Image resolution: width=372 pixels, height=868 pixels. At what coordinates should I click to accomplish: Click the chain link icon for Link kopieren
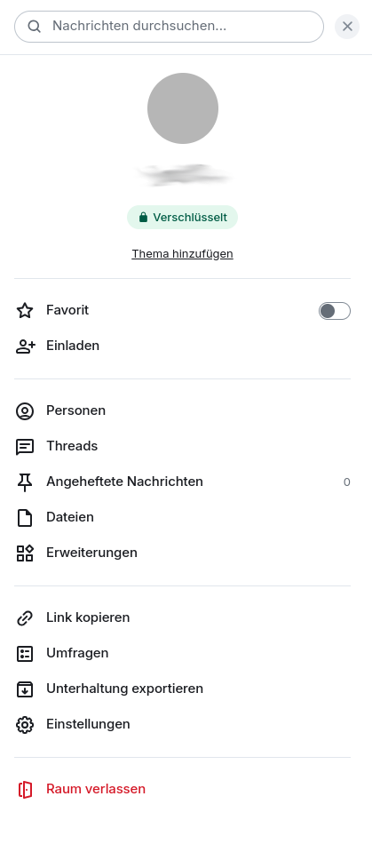[x=25, y=617]
